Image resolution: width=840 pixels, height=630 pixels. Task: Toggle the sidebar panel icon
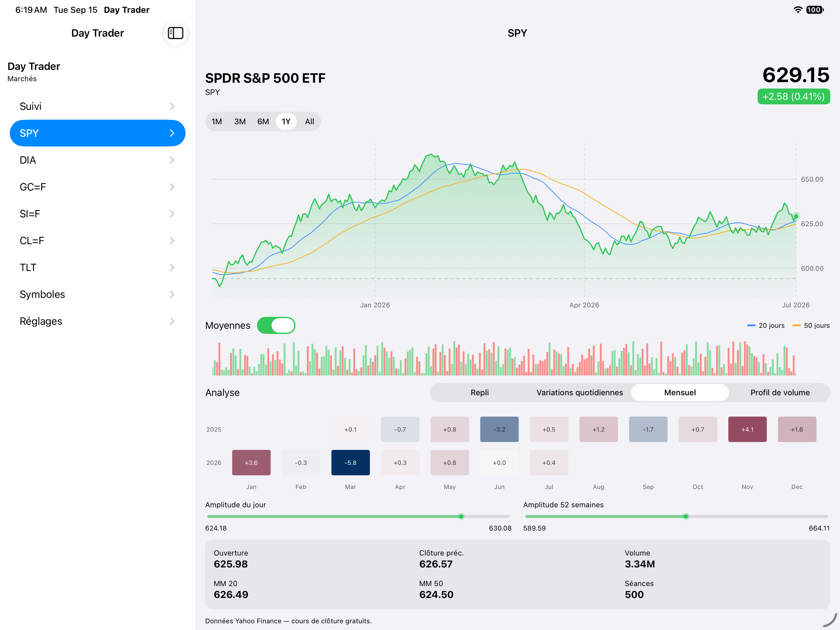[176, 33]
